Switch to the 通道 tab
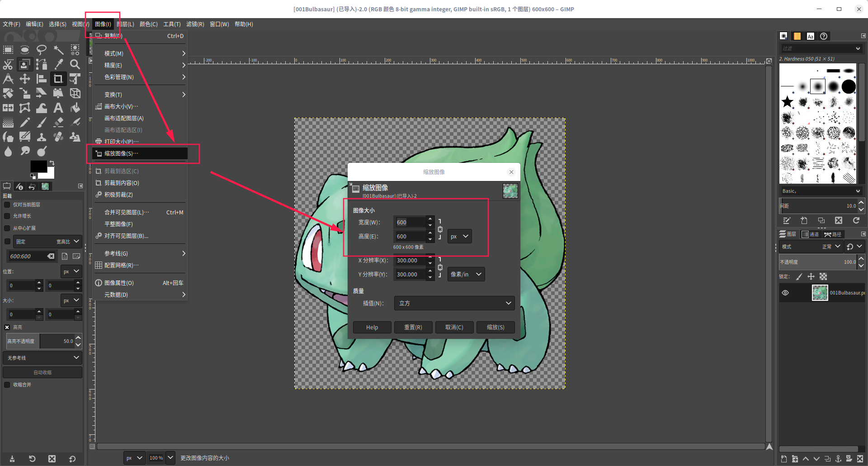 (810, 234)
